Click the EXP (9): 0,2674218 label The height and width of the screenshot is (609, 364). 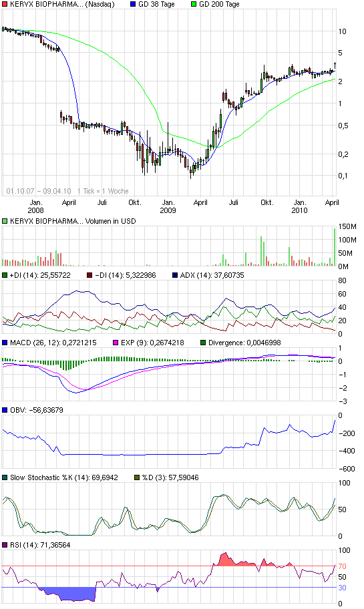click(x=153, y=343)
